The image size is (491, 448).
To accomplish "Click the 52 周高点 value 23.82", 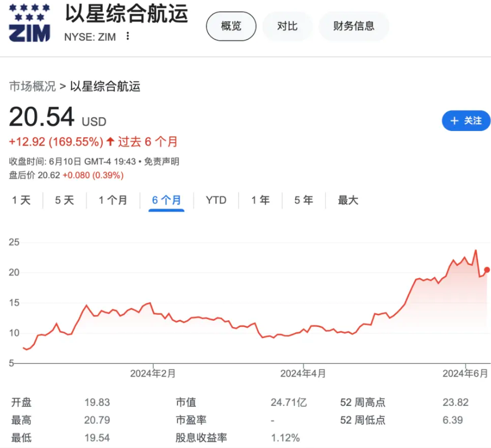I will 456,402.
